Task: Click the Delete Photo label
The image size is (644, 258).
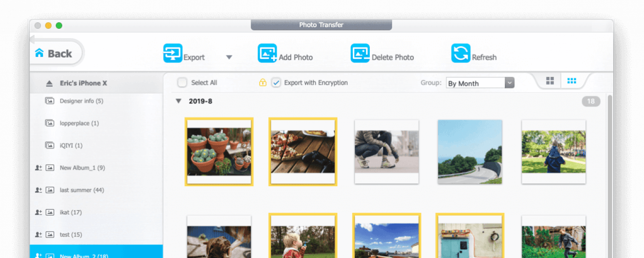Action: coord(393,57)
